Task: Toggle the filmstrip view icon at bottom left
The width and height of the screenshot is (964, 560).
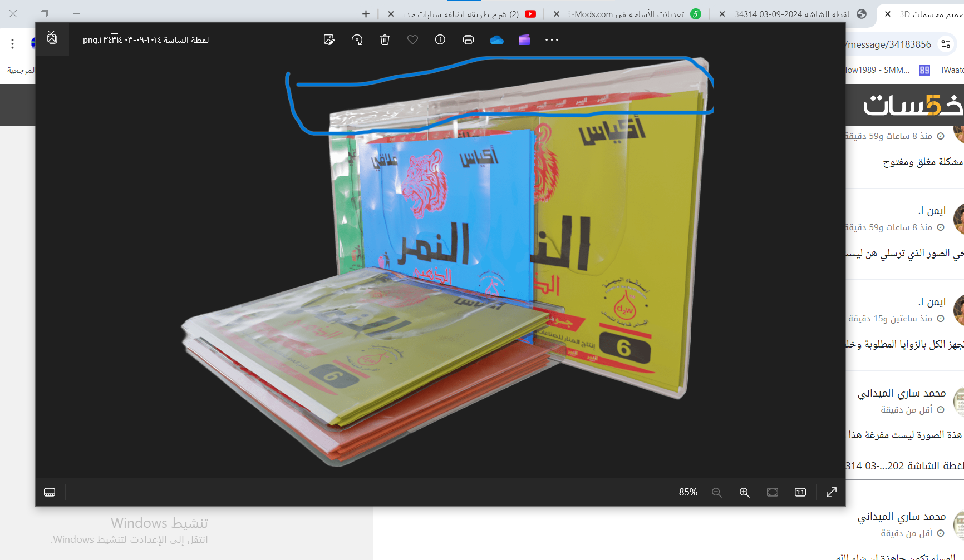Action: pos(50,492)
